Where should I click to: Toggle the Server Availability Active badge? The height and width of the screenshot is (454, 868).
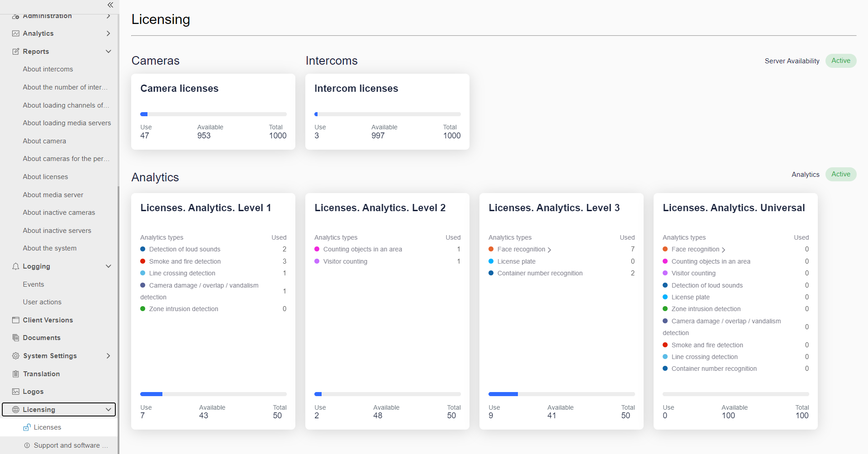click(x=840, y=61)
